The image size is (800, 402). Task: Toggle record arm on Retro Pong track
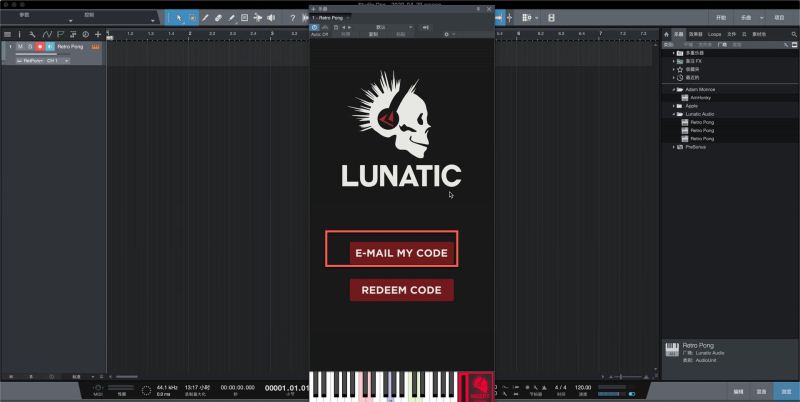click(x=40, y=47)
